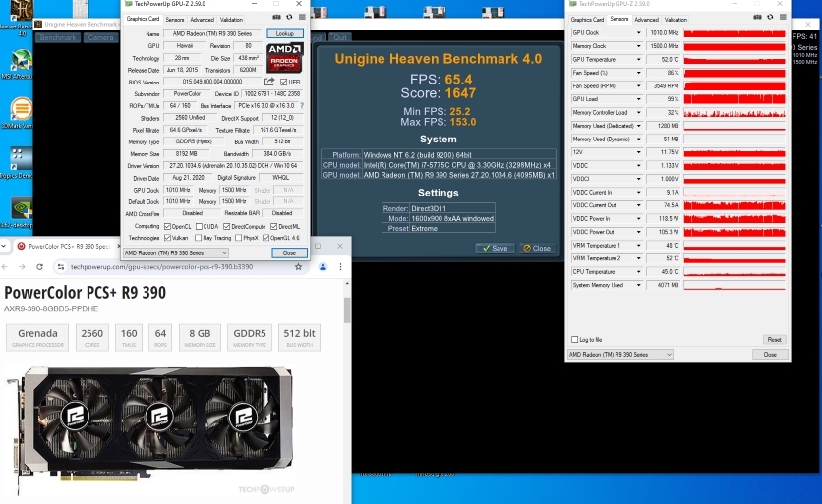The height and width of the screenshot is (504, 822).
Task: Bookmark page with the star icon
Action: (298, 266)
